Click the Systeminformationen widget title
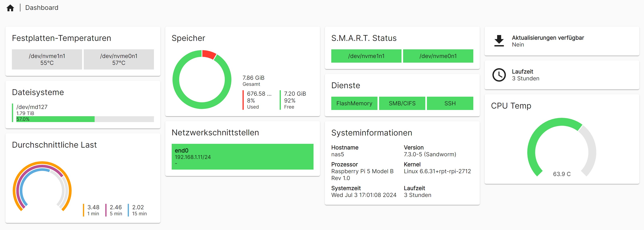This screenshot has height=230, width=644. (x=372, y=133)
